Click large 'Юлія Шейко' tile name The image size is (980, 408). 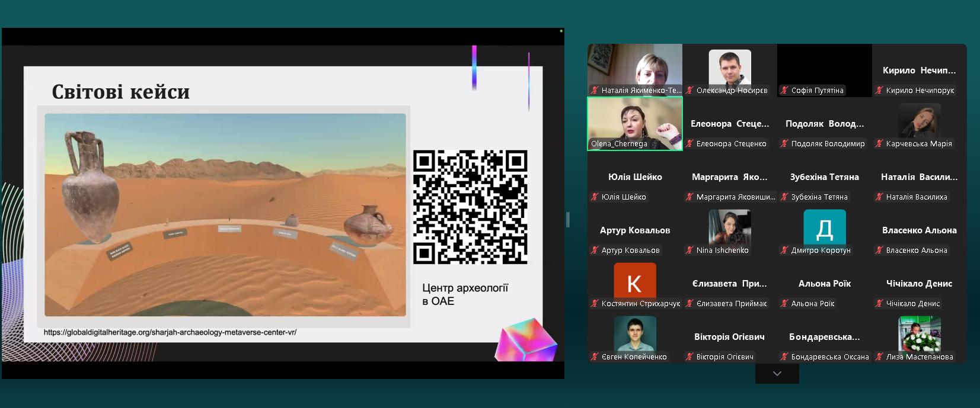(x=635, y=177)
